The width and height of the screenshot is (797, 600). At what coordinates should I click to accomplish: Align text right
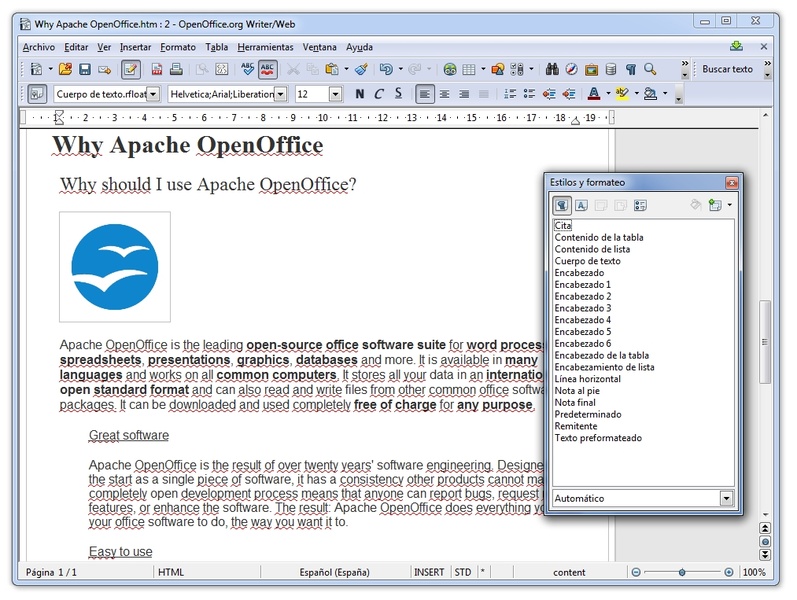[x=464, y=94]
